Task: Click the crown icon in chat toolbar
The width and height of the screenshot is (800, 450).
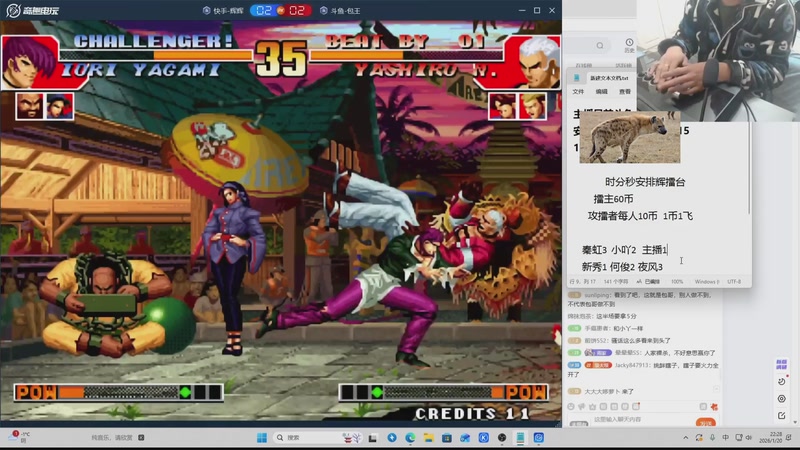Action: (x=592, y=407)
